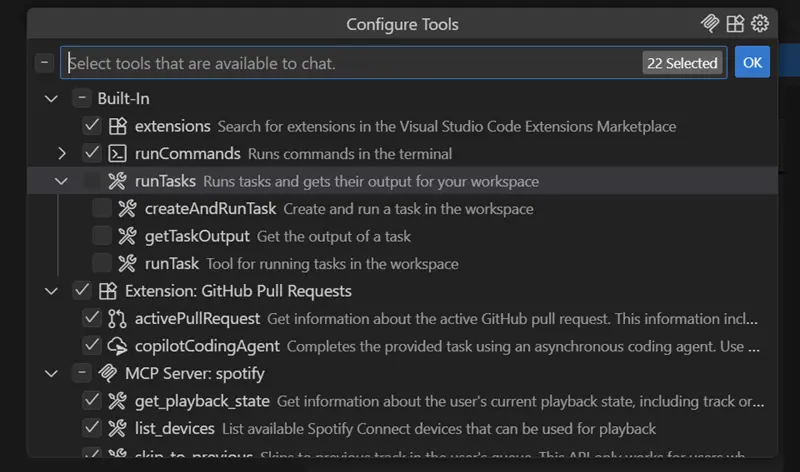Click the GitHub Pull Requests extension icon

point(108,291)
